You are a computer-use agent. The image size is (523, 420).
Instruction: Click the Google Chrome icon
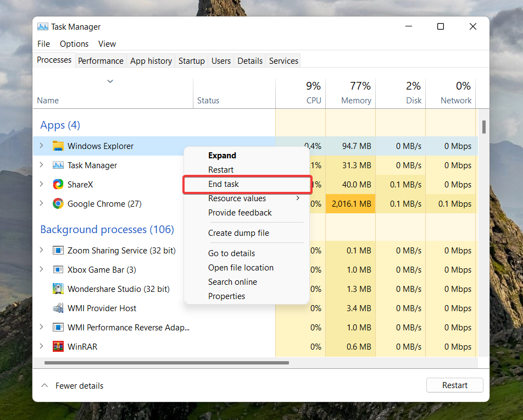pos(58,203)
